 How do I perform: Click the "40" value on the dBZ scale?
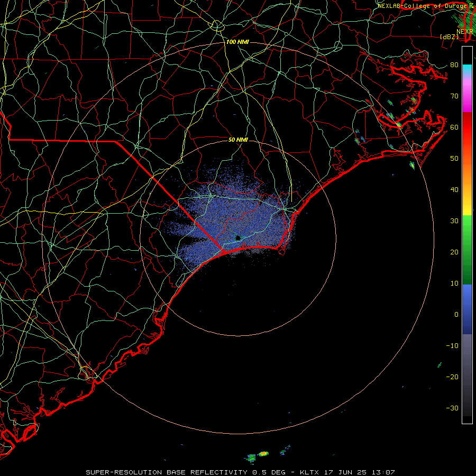click(x=454, y=189)
